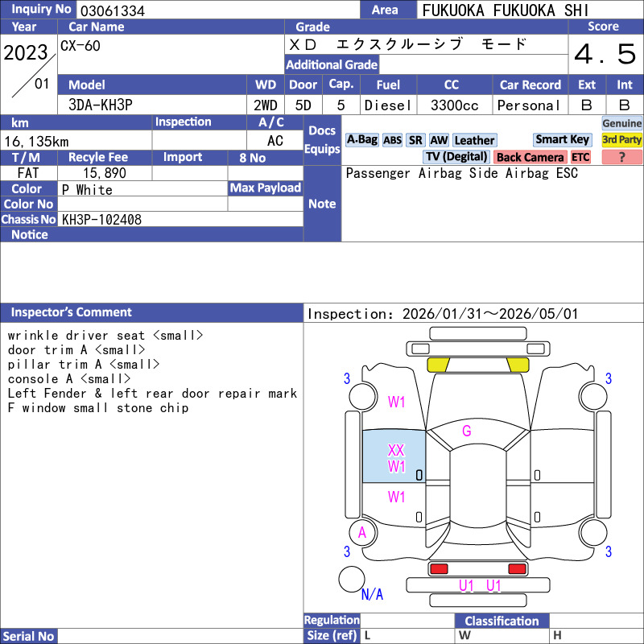This screenshot has height=644, width=644.
Task: Click the 4.5 score value
Action: [x=605, y=55]
